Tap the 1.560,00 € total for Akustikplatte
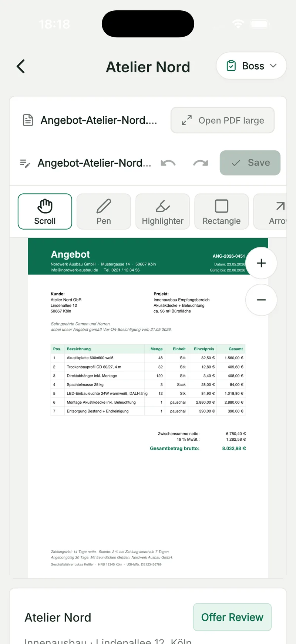The height and width of the screenshot is (644, 296). pyautogui.click(x=234, y=358)
